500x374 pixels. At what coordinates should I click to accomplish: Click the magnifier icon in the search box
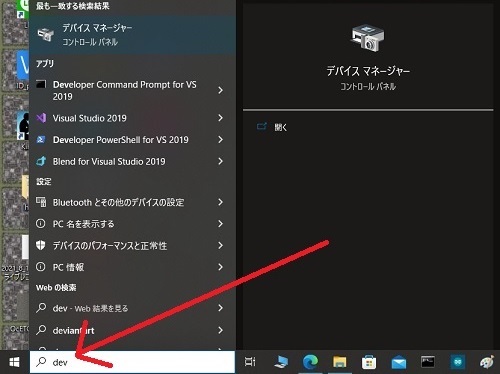point(41,362)
